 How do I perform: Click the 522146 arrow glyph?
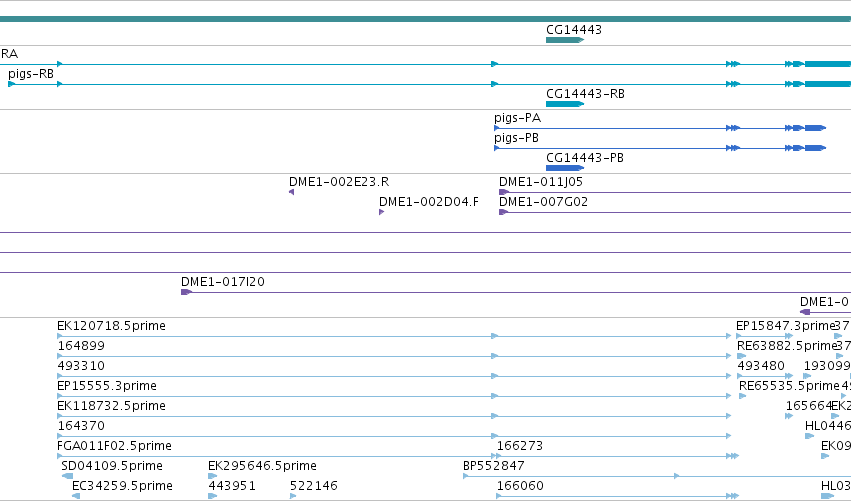pyautogui.click(x=293, y=496)
